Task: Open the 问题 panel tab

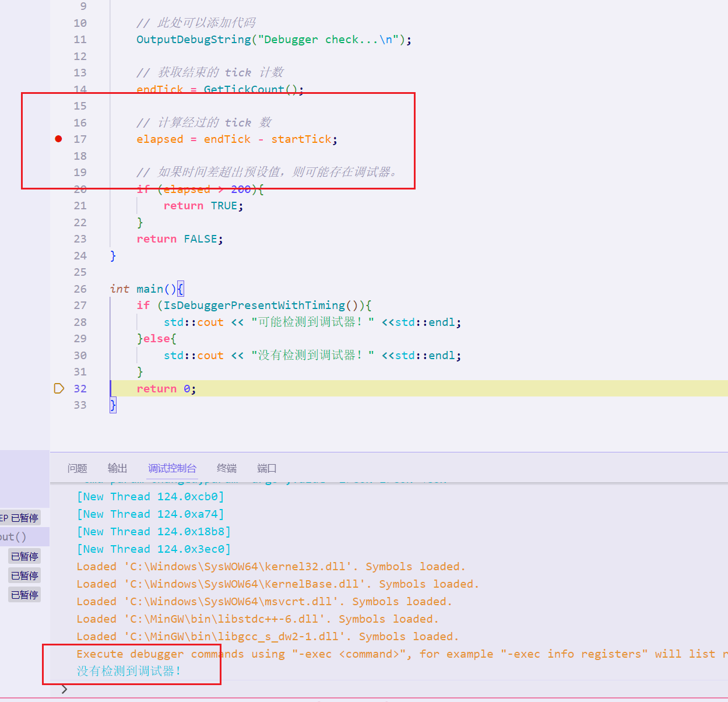Action: pyautogui.click(x=77, y=468)
